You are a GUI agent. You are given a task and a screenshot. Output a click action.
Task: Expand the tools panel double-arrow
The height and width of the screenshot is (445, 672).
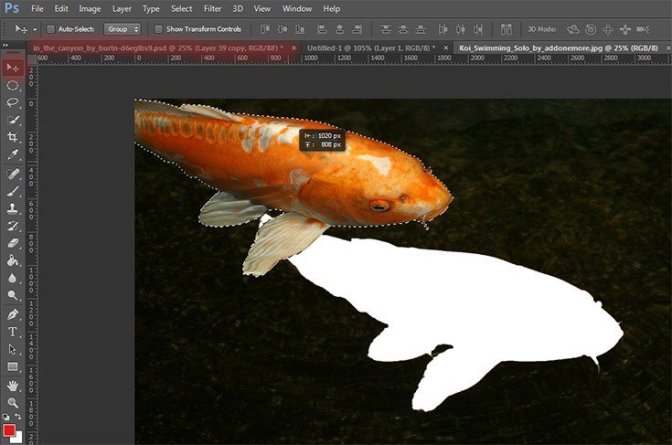point(5,45)
